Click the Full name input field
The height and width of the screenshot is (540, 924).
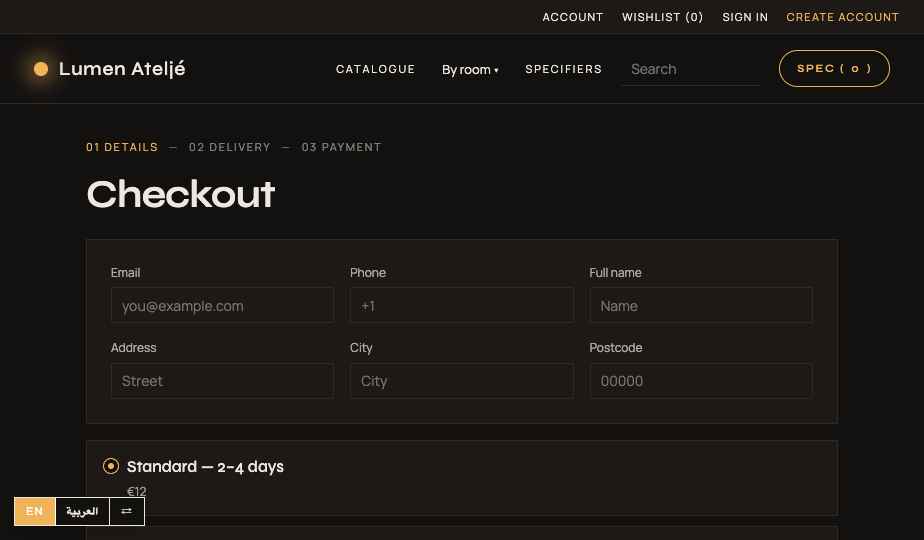tap(701, 305)
